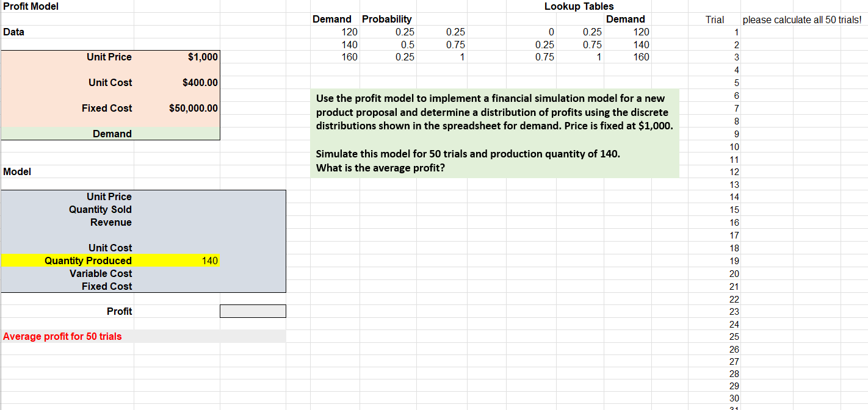Click the Revenue label cell
Screen dimensions: 868x410
110,222
